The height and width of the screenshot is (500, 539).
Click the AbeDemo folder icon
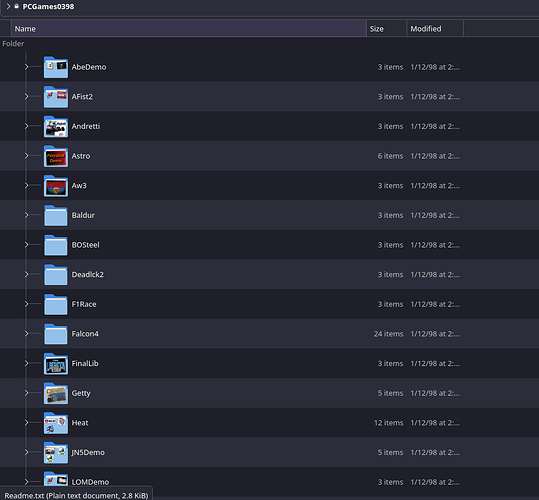tap(56, 67)
